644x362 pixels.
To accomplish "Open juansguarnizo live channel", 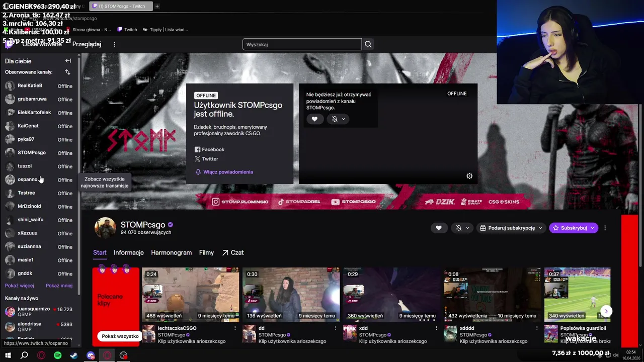I will click(39, 311).
